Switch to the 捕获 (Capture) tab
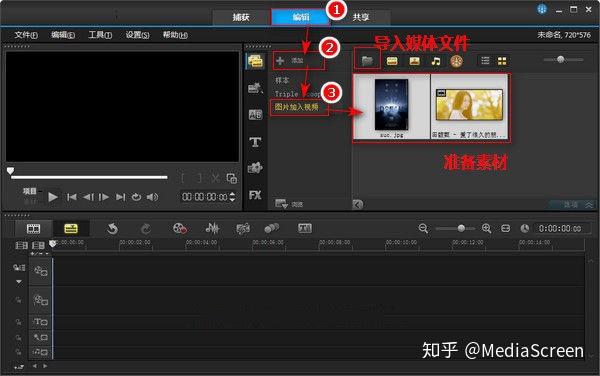Screen dimensions: 600x376 tap(241, 17)
